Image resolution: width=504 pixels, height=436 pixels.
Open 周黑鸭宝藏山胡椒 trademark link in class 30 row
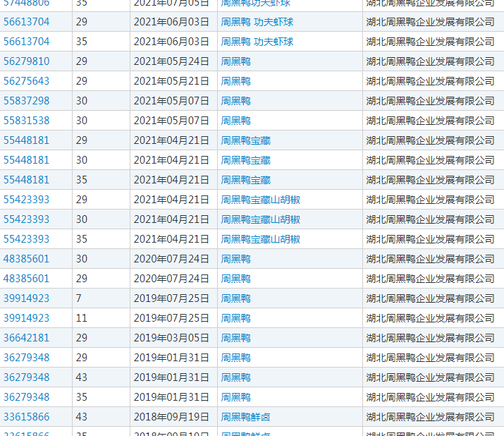[260, 219]
